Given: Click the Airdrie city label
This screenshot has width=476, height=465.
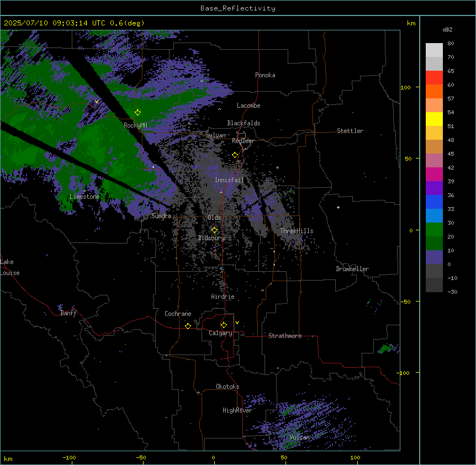Looking at the screenshot, I should click(x=223, y=297).
